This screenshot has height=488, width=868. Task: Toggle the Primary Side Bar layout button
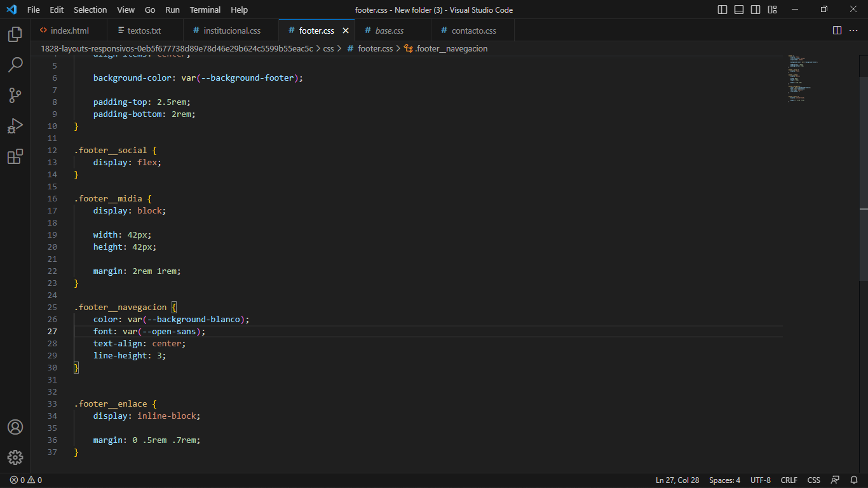[722, 10]
